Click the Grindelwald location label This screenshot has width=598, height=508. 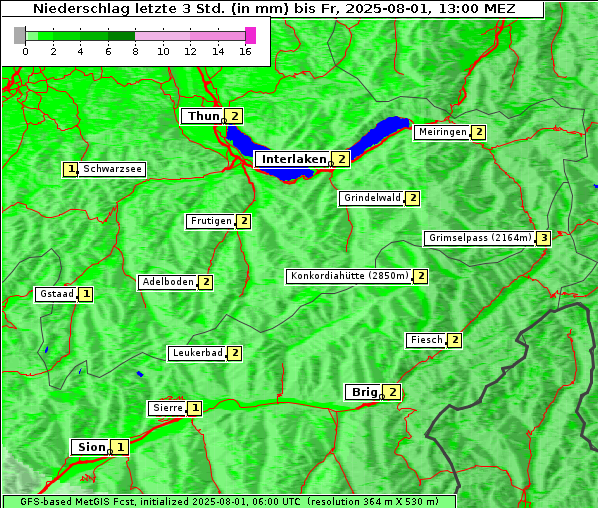tap(372, 198)
